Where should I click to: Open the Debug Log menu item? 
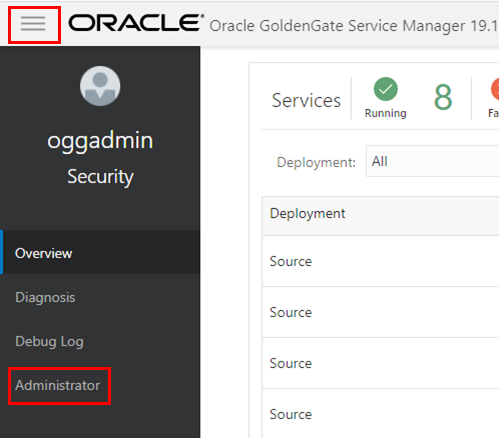pyautogui.click(x=100, y=341)
